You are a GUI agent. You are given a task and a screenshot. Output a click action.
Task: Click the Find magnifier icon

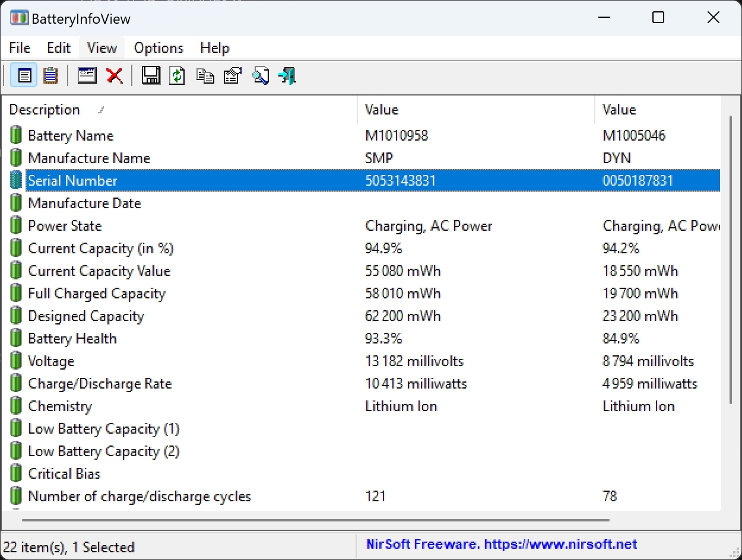(x=261, y=76)
